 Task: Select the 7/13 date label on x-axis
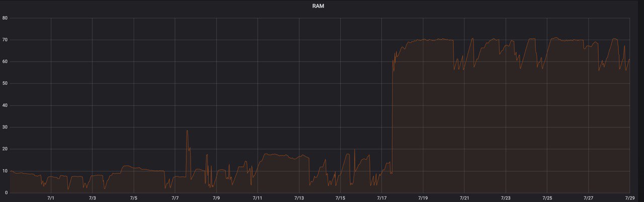click(299, 198)
